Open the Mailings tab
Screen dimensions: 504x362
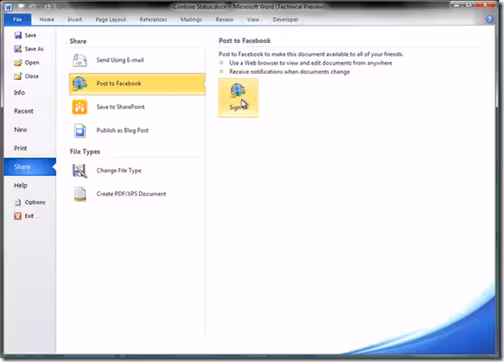point(191,20)
